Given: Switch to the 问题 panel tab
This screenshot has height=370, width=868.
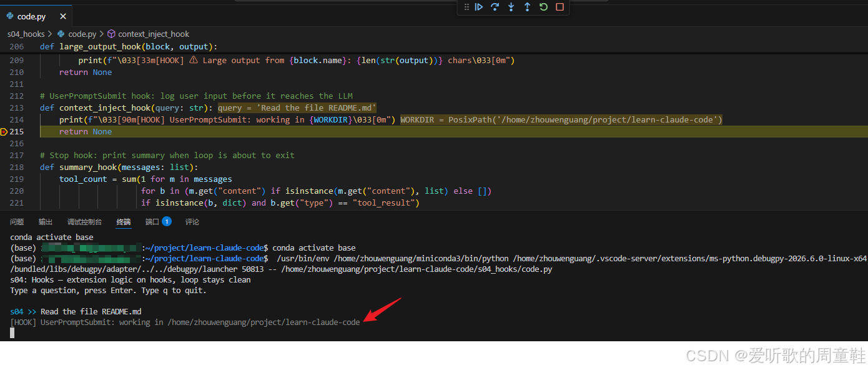Looking at the screenshot, I should [17, 222].
